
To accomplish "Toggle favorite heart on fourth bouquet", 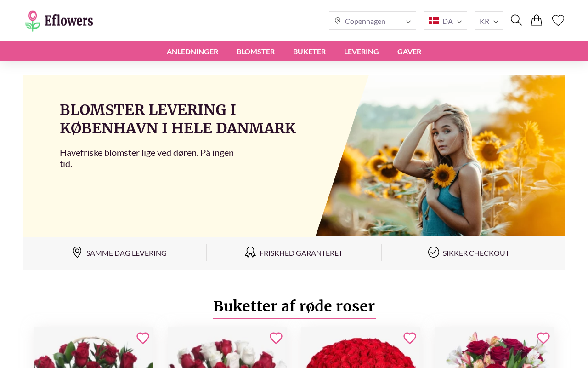I will pyautogui.click(x=543, y=338).
